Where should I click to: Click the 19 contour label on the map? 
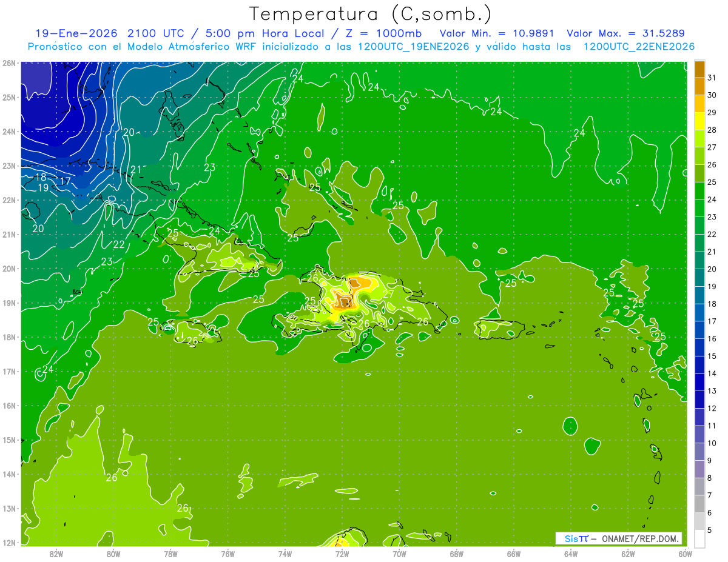[43, 188]
